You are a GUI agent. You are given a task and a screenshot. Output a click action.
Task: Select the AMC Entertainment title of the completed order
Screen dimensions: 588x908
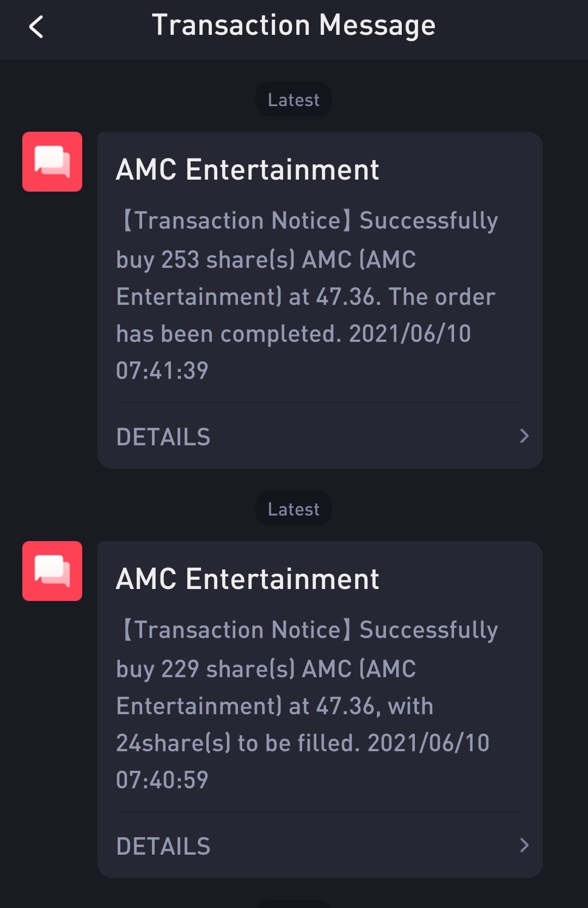[247, 169]
